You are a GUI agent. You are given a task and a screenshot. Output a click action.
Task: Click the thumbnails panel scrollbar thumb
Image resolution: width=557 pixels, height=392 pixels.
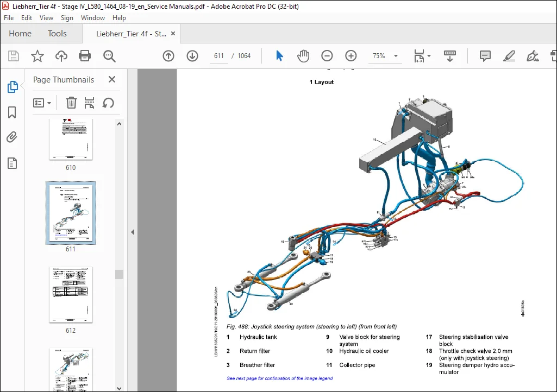click(120, 274)
